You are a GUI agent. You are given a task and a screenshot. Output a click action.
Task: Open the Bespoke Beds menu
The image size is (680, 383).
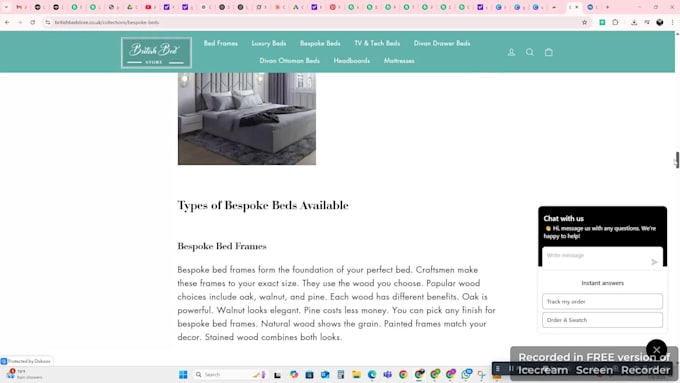click(x=320, y=43)
